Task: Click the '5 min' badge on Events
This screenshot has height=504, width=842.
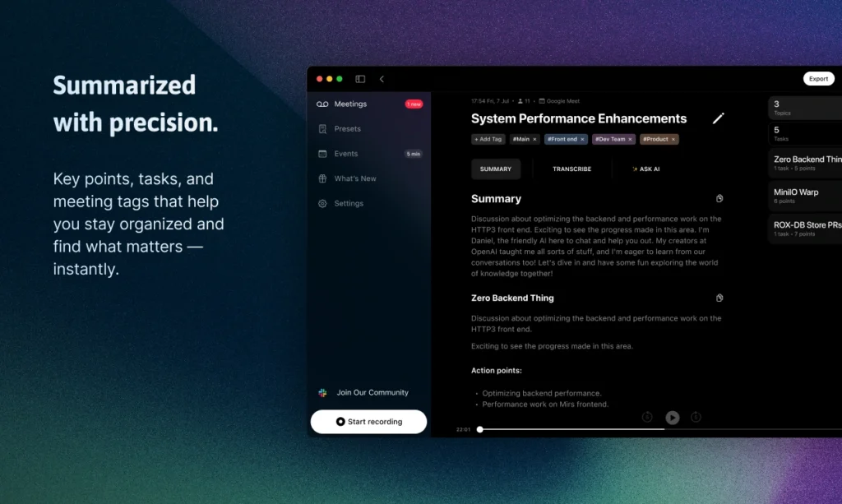Action: [x=413, y=154]
